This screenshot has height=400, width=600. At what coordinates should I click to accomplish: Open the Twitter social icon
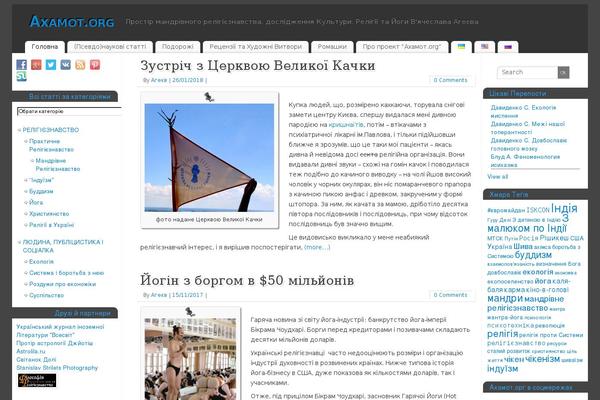click(x=51, y=65)
